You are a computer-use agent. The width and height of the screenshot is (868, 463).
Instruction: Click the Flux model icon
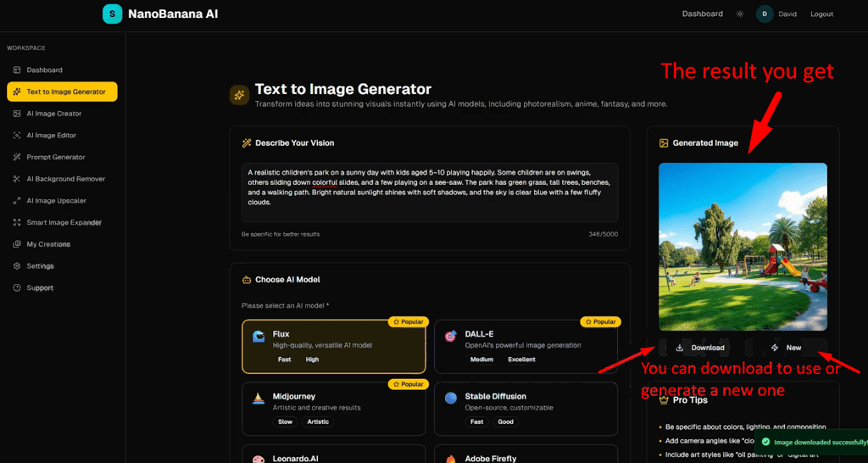259,336
